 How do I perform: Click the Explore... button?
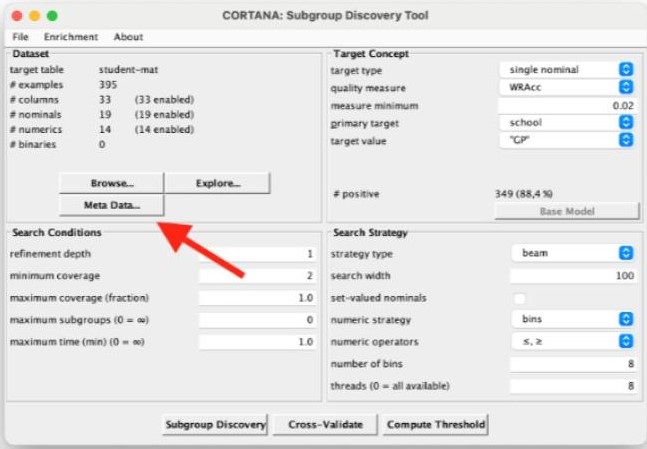(218, 183)
